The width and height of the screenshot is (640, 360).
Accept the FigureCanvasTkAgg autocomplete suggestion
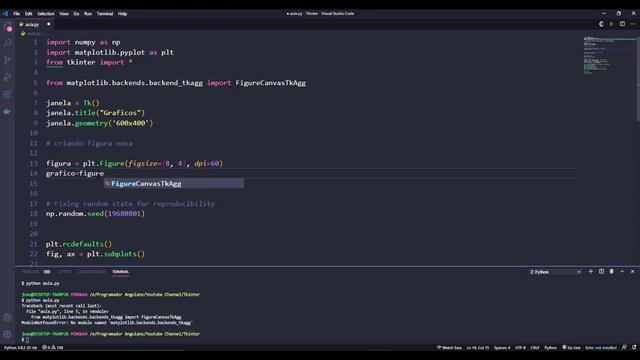tap(174, 184)
